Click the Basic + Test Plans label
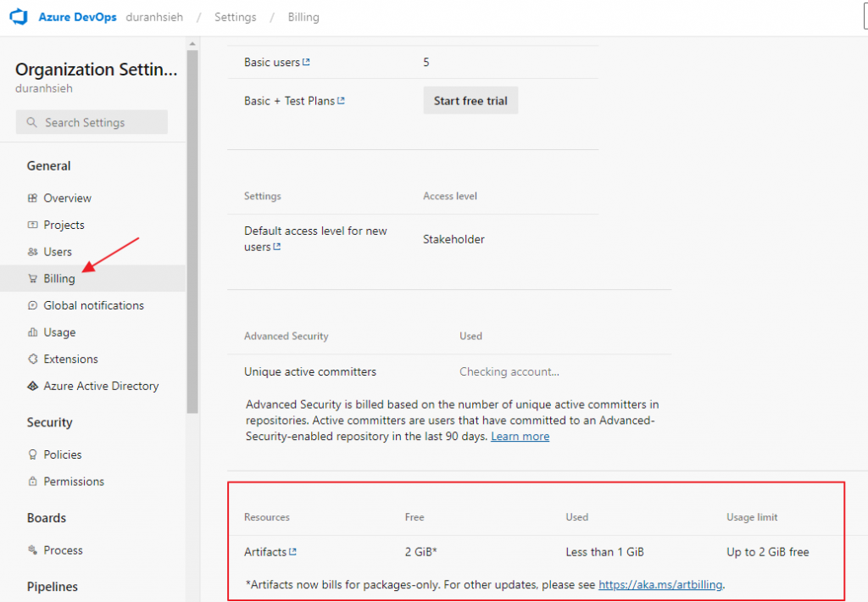This screenshot has height=602, width=868. point(289,101)
